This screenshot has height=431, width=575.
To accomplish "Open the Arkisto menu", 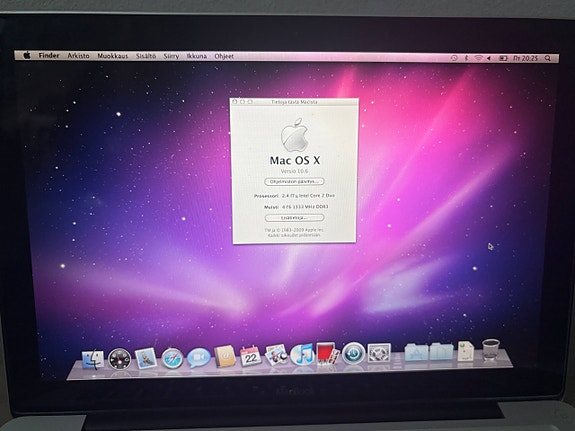I will (78, 56).
